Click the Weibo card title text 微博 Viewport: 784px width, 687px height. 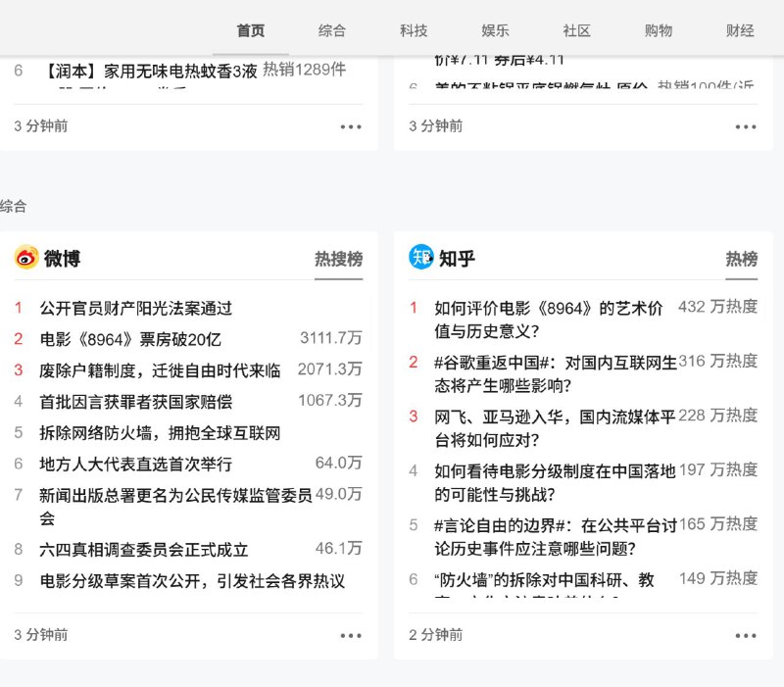(63, 259)
